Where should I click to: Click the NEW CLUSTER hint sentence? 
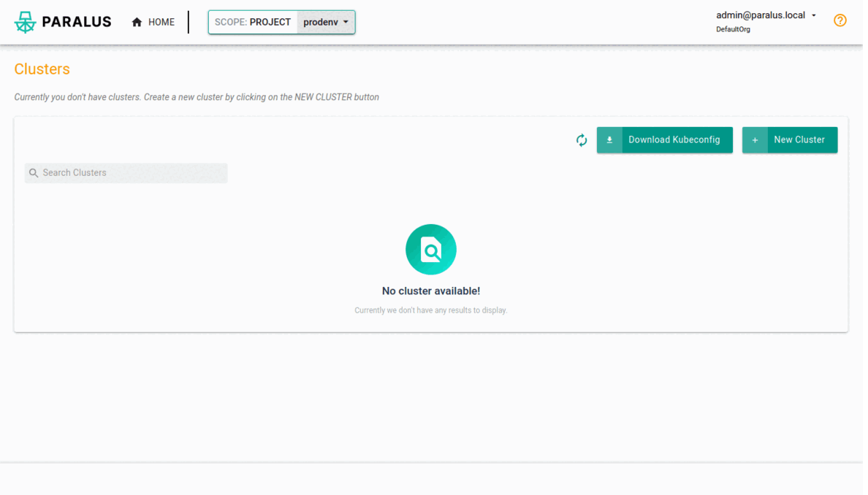pyautogui.click(x=197, y=97)
